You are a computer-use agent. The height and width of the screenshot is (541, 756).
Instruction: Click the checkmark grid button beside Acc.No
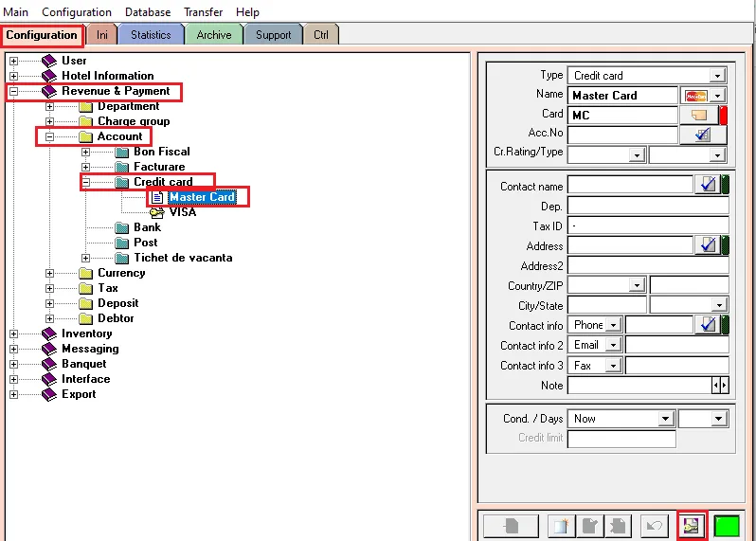click(x=703, y=135)
